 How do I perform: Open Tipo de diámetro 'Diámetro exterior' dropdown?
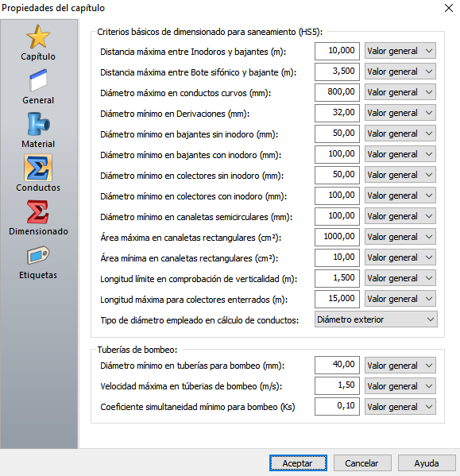click(x=376, y=319)
